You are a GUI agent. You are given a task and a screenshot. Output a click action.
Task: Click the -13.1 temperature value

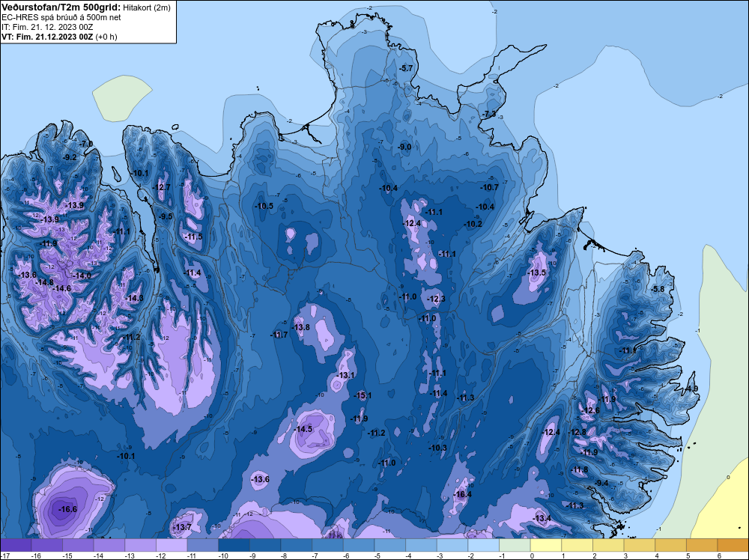(346, 375)
